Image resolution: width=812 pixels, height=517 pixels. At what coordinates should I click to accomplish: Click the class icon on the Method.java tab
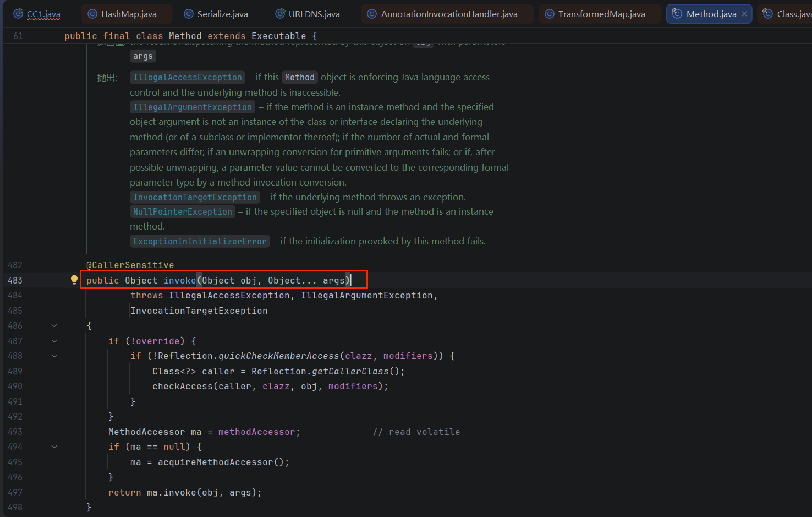point(677,14)
